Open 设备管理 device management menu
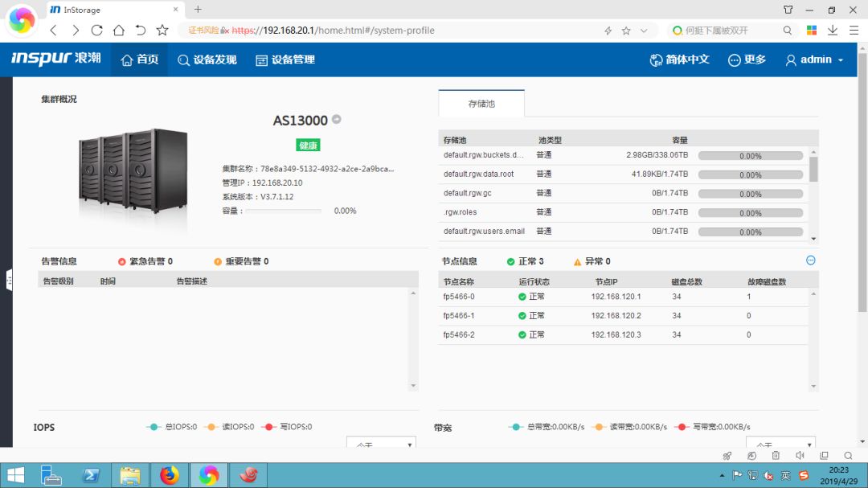The width and height of the screenshot is (868, 488). pos(285,59)
